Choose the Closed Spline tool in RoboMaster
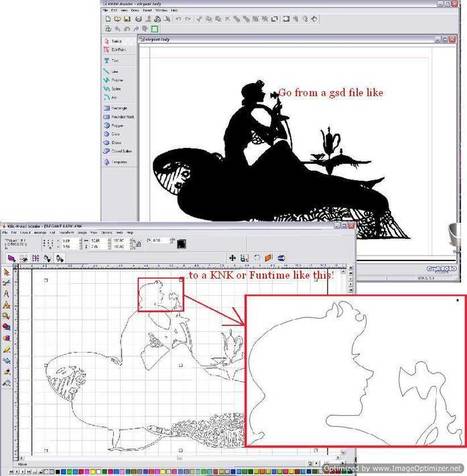Image resolution: width=467 pixels, height=476 pixels. pyautogui.click(x=118, y=151)
